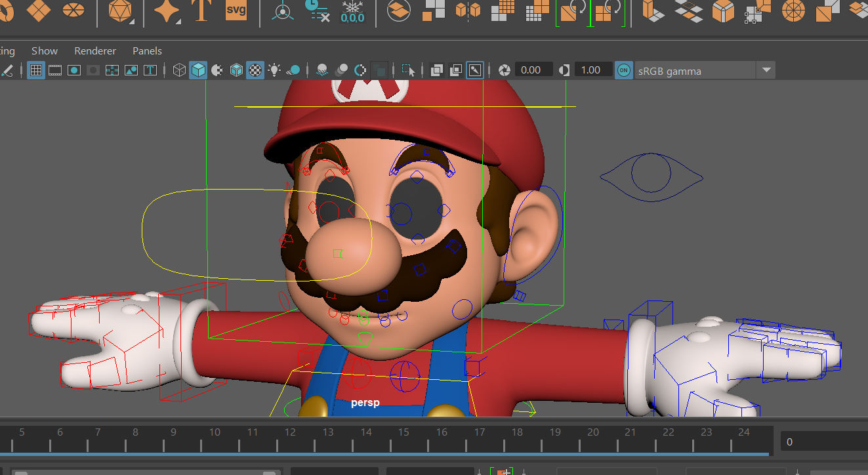Toggle the viewport grid display
This screenshot has width=868, height=475.
coord(37,70)
